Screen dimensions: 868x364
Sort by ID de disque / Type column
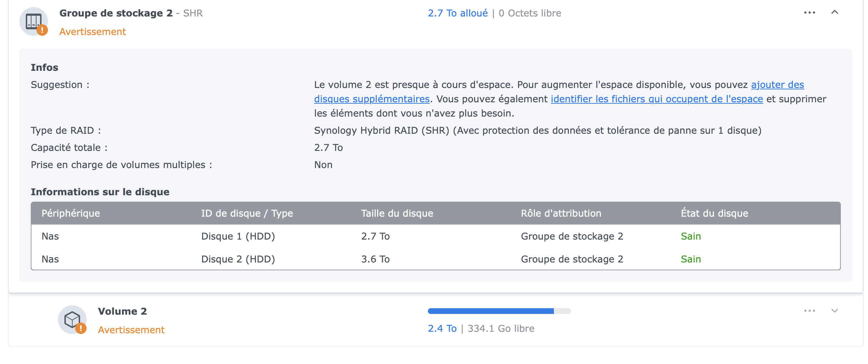click(x=247, y=213)
